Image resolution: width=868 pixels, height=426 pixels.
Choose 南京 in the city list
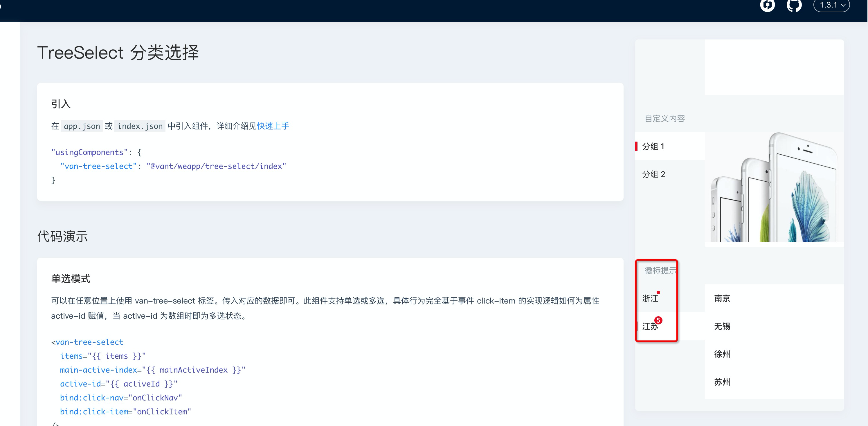(x=774, y=298)
